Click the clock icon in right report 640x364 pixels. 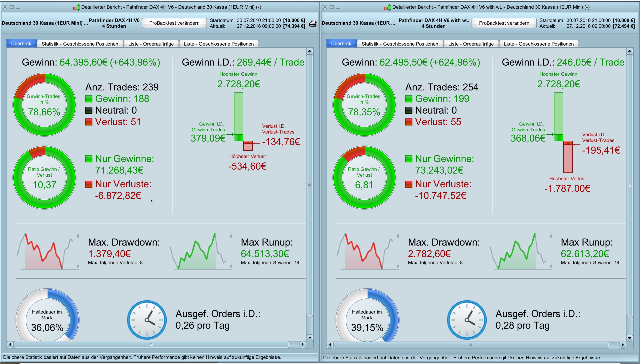point(466,320)
